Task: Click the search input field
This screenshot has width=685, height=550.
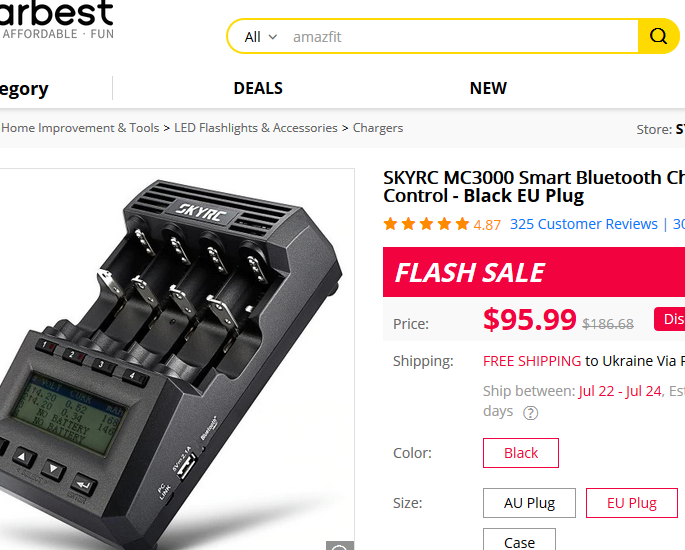Action: click(460, 37)
